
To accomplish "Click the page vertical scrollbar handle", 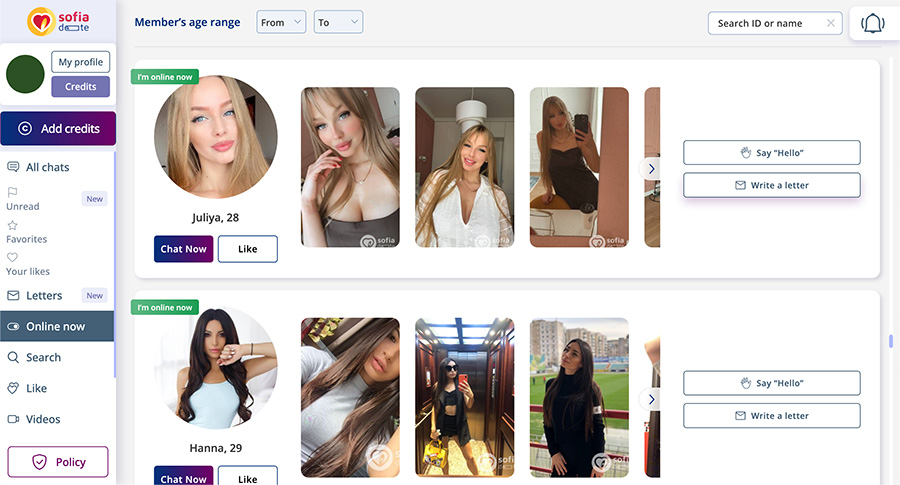I will (x=890, y=341).
